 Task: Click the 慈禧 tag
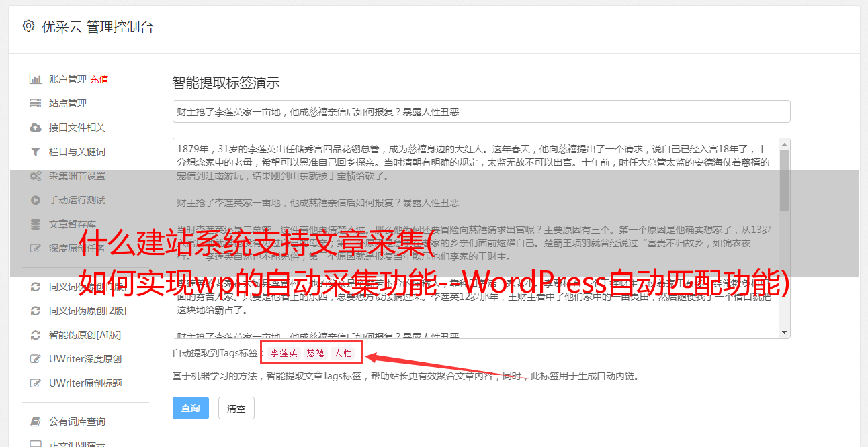tap(316, 353)
